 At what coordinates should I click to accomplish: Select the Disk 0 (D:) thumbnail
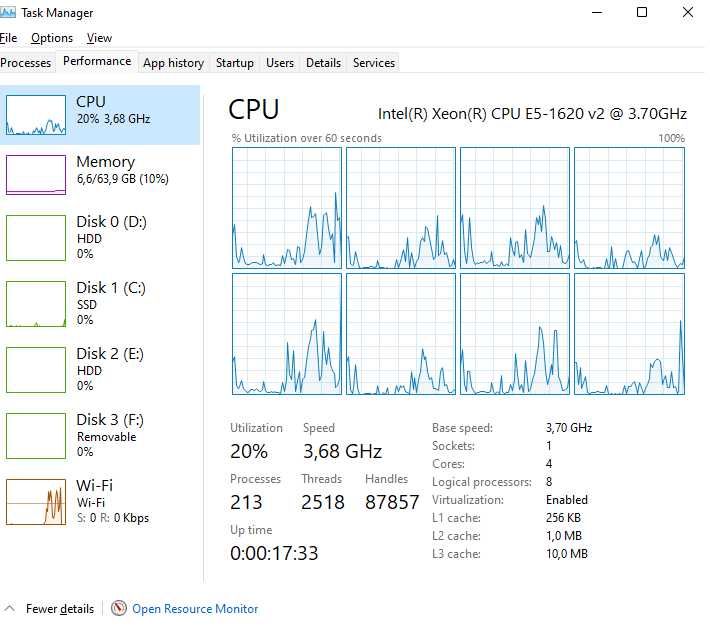(36, 238)
